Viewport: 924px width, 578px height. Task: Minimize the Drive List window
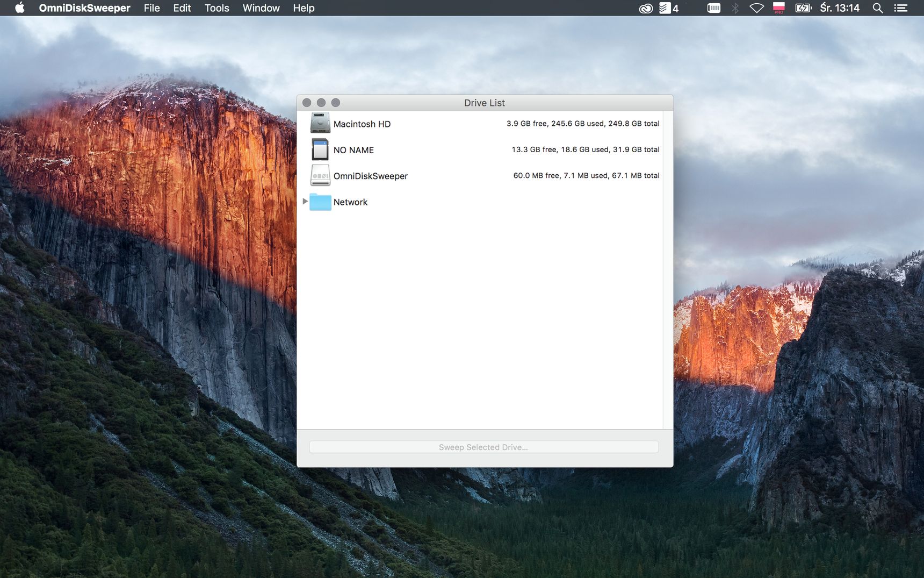[x=321, y=103]
